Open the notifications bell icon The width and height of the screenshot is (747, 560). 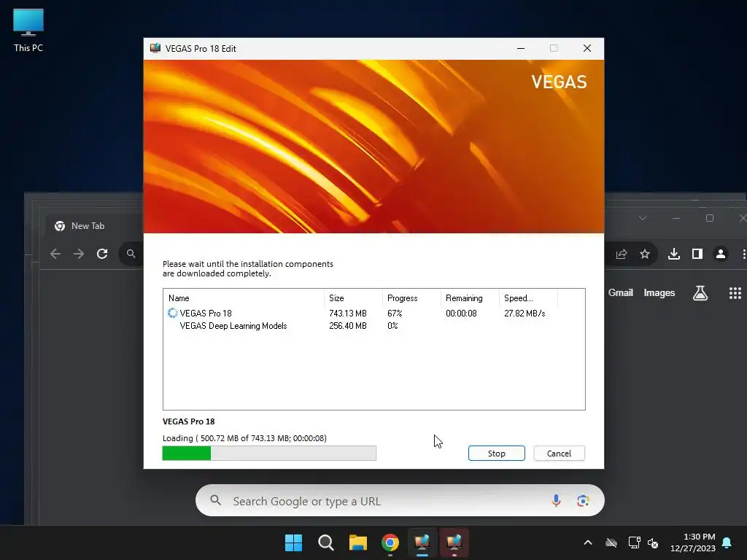point(727,542)
